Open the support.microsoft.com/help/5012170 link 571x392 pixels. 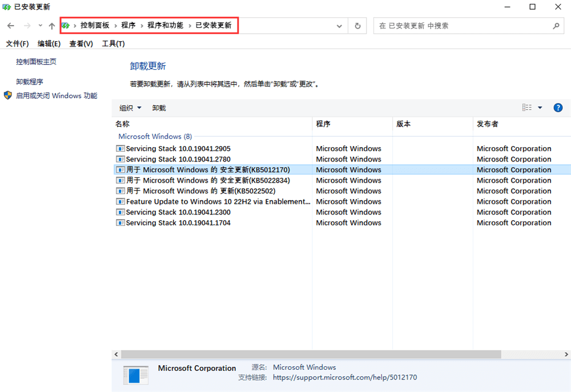click(345, 377)
